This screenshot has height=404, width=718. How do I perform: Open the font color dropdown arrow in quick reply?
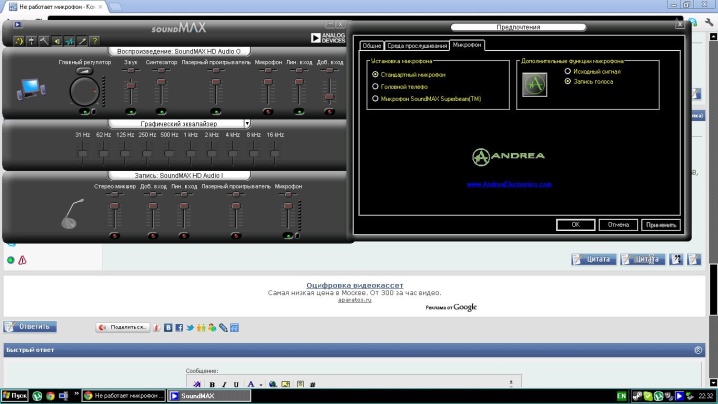tap(261, 385)
